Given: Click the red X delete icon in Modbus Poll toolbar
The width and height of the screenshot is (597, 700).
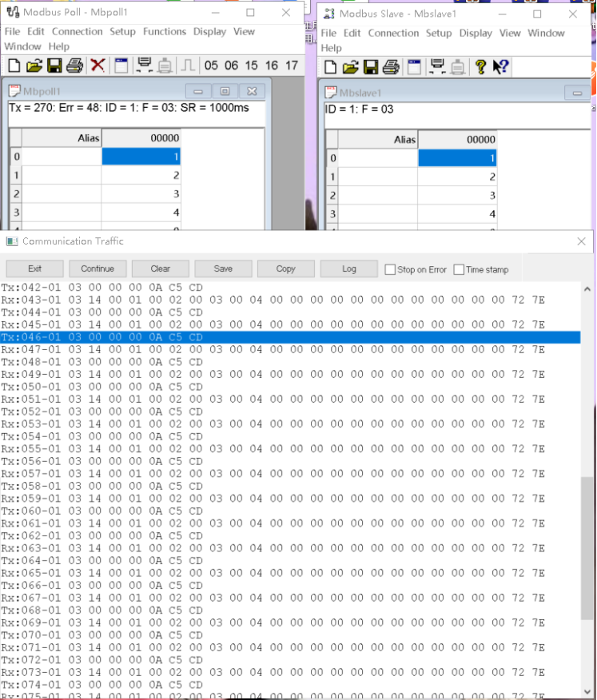Looking at the screenshot, I should (x=98, y=66).
